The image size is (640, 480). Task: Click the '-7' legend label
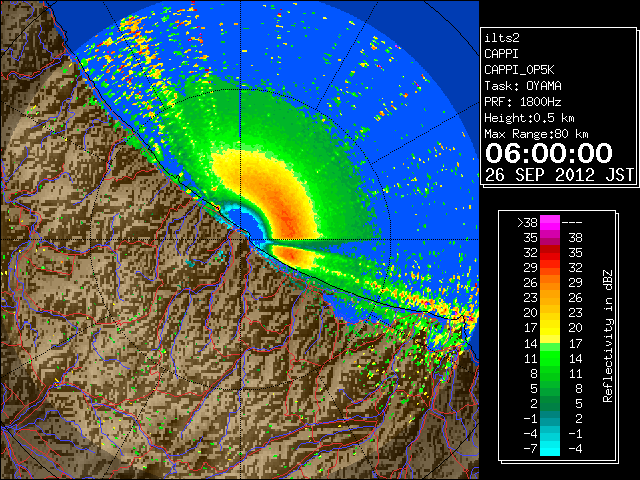point(530,449)
